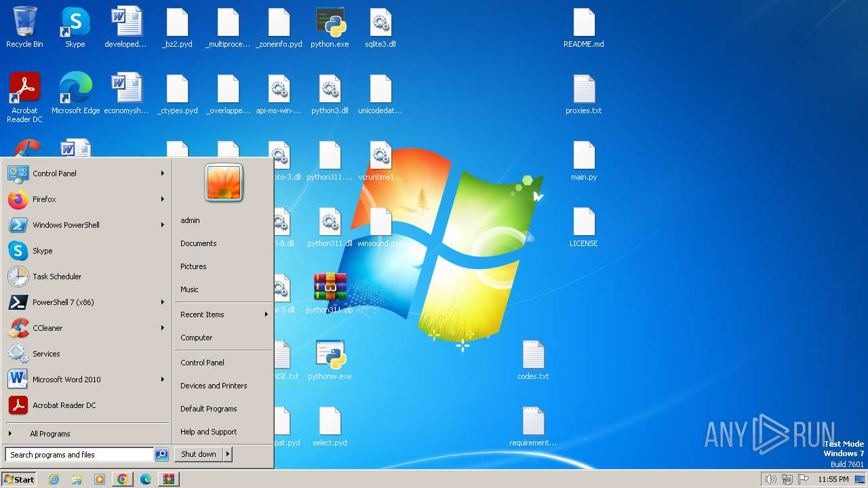Screen dimensions: 868x488
Task: Select the sqlite3.dll file icon
Action: [x=380, y=28]
